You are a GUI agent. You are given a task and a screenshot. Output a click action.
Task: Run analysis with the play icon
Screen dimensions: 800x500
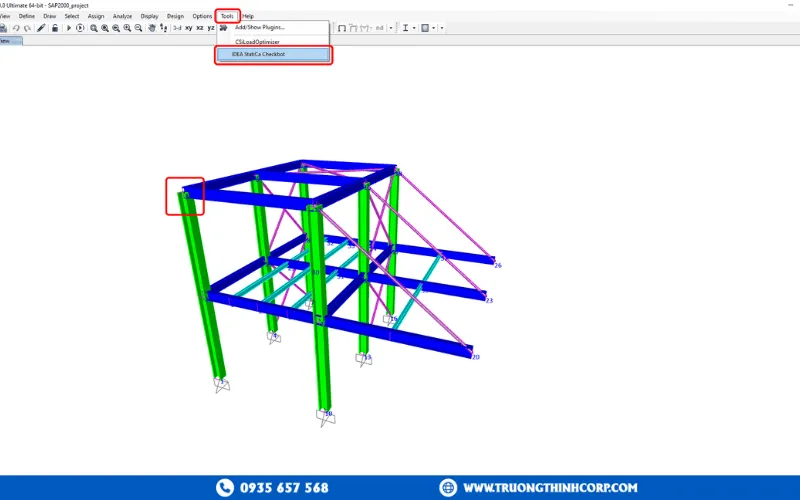pos(69,28)
